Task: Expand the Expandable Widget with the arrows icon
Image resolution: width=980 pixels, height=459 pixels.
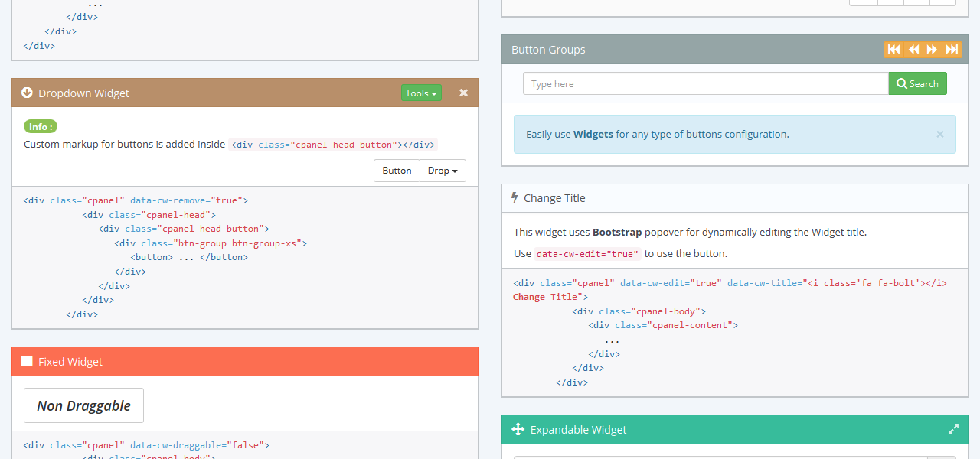Action: (953, 429)
